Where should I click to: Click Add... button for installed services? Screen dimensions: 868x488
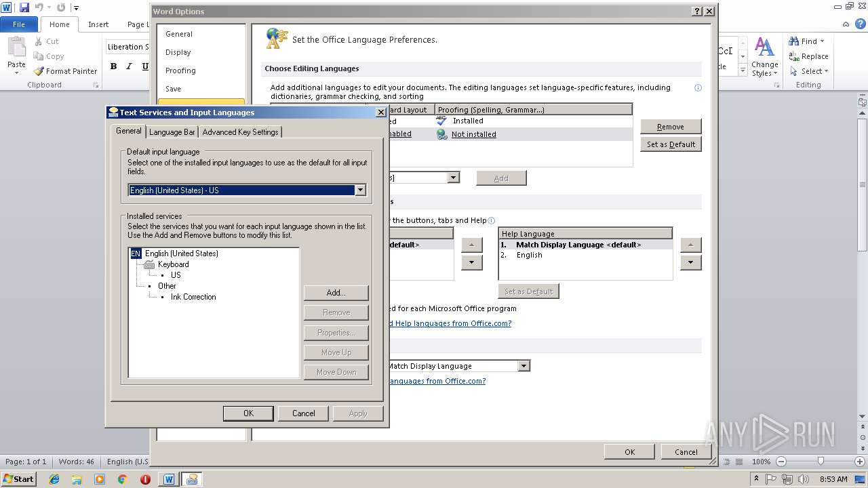tap(336, 293)
